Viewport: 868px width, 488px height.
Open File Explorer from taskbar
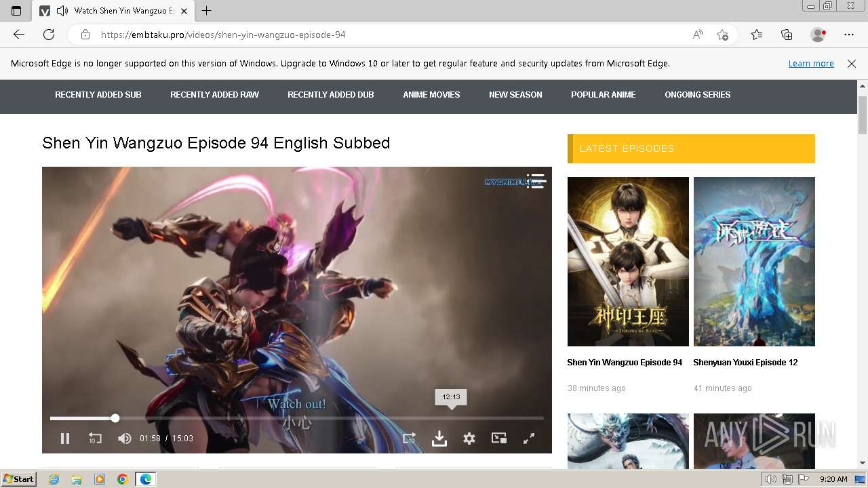coord(77,479)
